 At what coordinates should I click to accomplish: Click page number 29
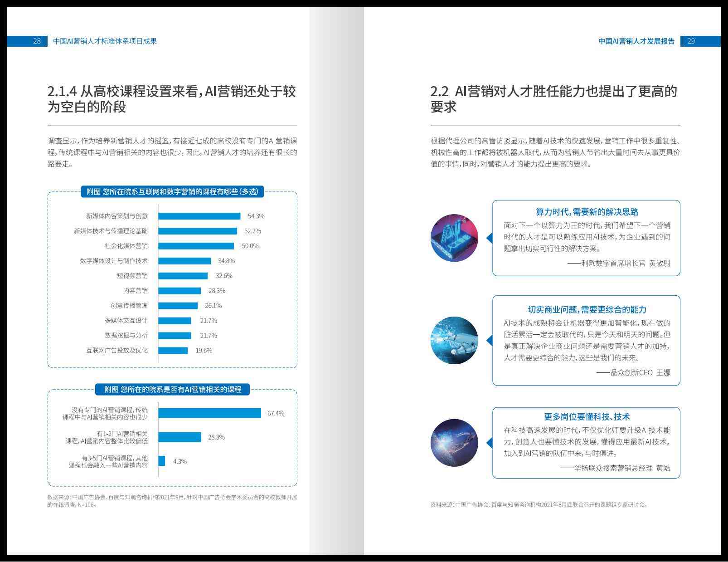pyautogui.click(x=691, y=41)
